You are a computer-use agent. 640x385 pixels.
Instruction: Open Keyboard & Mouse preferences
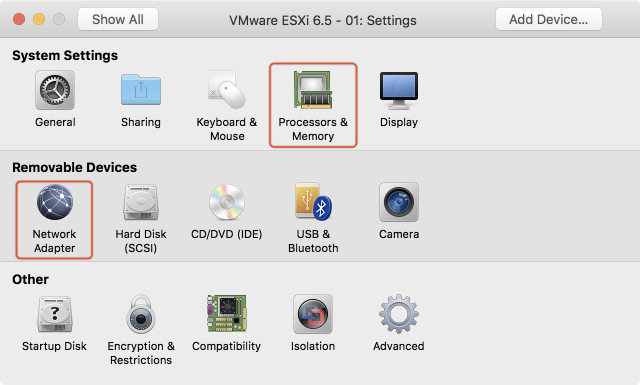[x=227, y=90]
